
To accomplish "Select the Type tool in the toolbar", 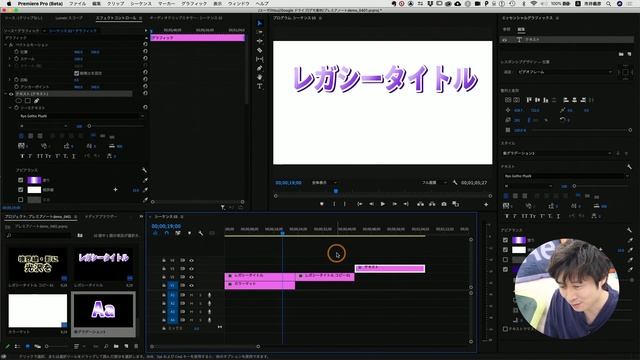I will (x=260, y=86).
